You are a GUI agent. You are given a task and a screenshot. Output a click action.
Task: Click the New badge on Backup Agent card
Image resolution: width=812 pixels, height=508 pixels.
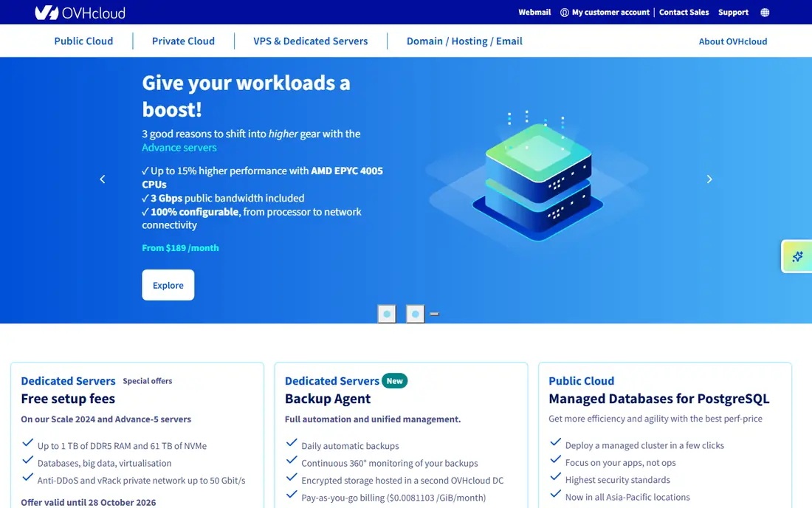[x=395, y=381]
